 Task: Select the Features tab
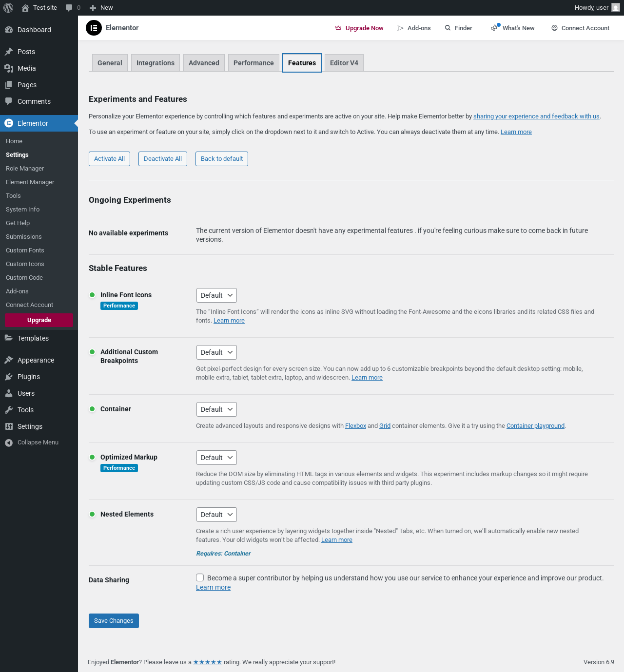point(302,63)
